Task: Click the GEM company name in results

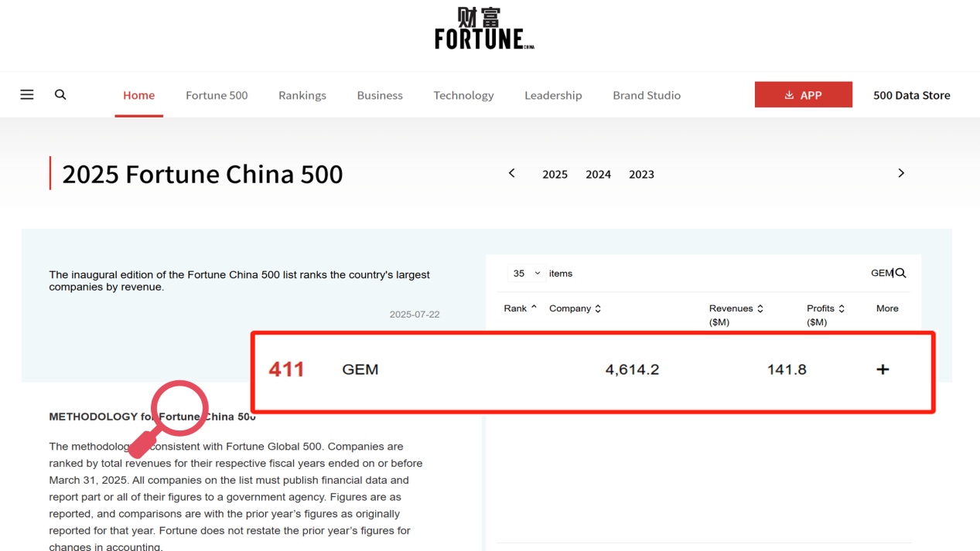Action: (360, 369)
